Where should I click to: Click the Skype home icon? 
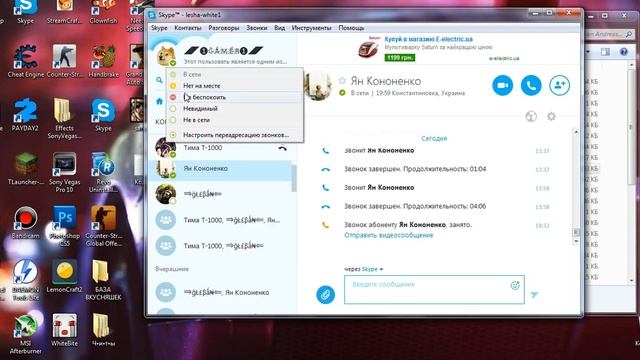tap(159, 101)
